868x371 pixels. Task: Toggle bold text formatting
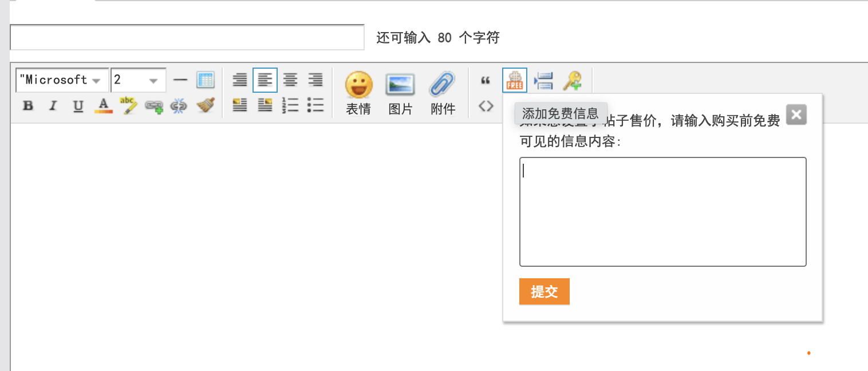pos(28,105)
